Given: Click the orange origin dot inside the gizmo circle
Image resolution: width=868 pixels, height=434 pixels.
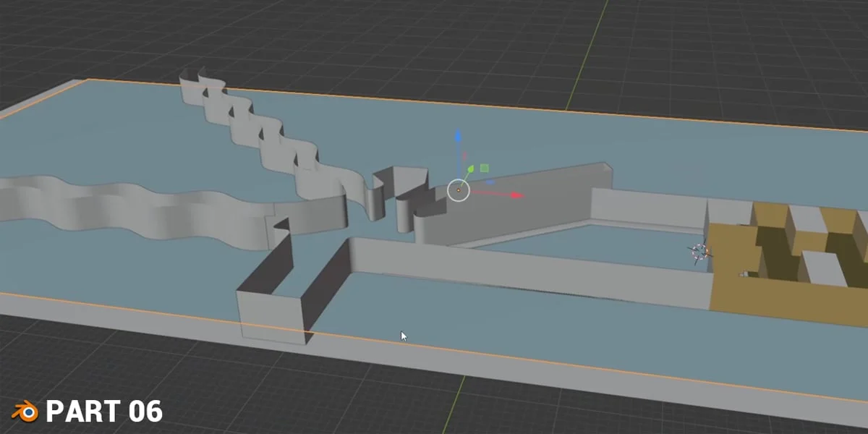Looking at the screenshot, I should click(x=459, y=190).
